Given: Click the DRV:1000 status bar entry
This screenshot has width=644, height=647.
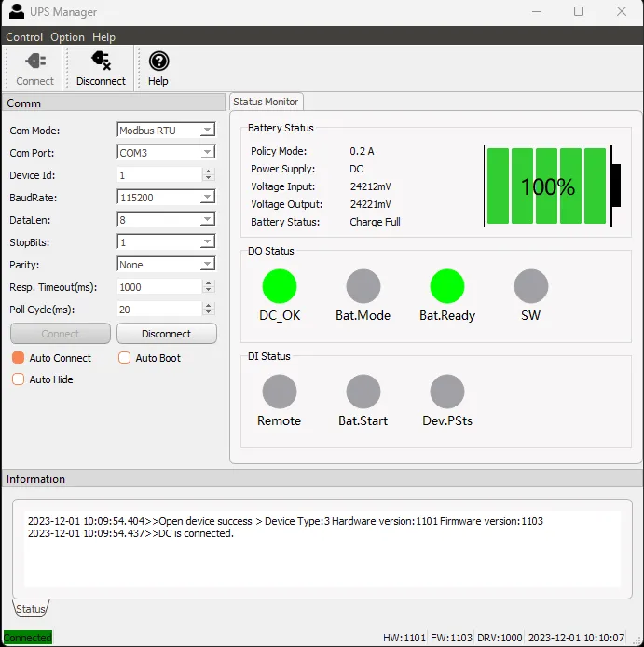Looking at the screenshot, I should coord(500,638).
